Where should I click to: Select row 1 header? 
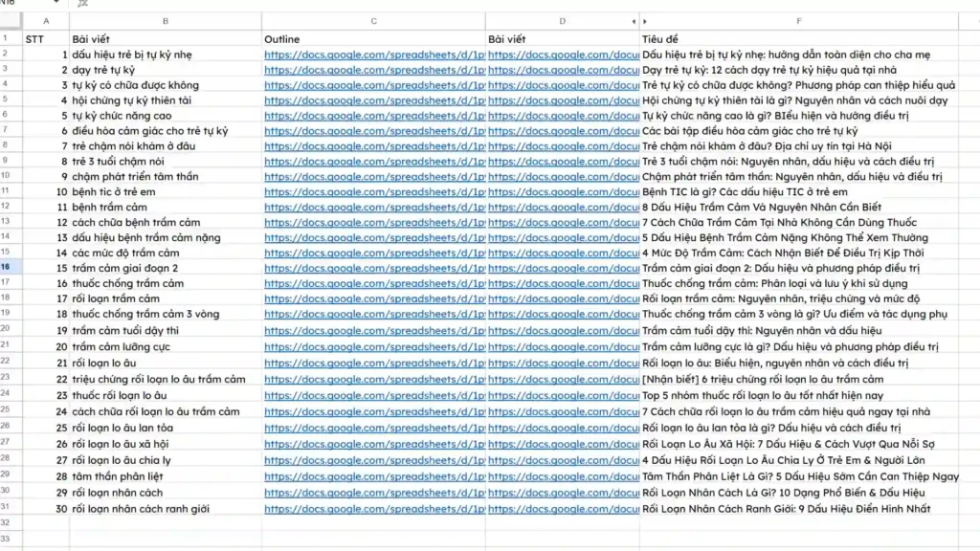(x=11, y=38)
